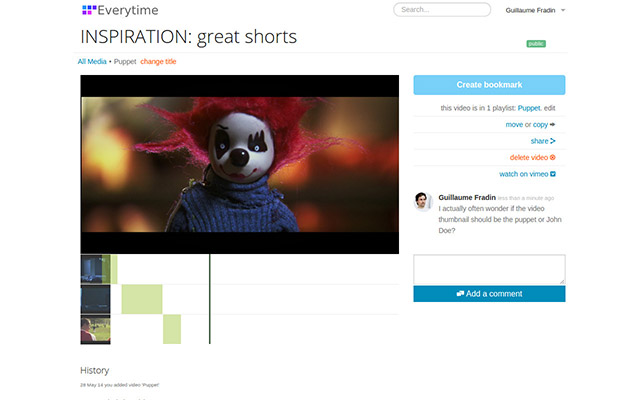This screenshot has width=640, height=400.
Task: Select the third bookmark thumbnail in timeline
Action: (95, 329)
